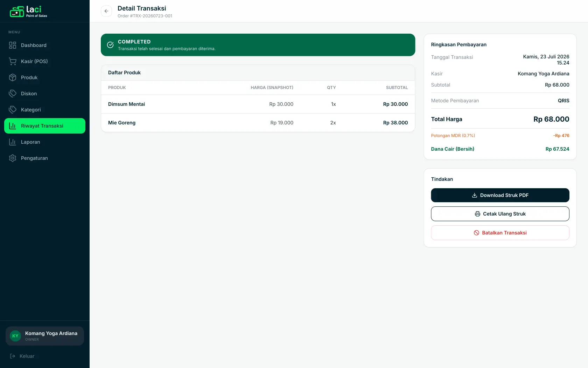The height and width of the screenshot is (368, 588).
Task: Click the Potongan MDR (0.7%) label
Action: (x=453, y=136)
